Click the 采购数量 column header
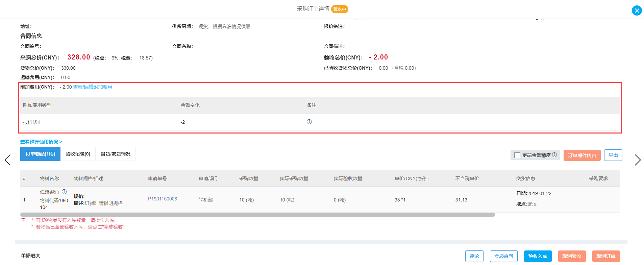The width and height of the screenshot is (644, 265). [x=249, y=178]
